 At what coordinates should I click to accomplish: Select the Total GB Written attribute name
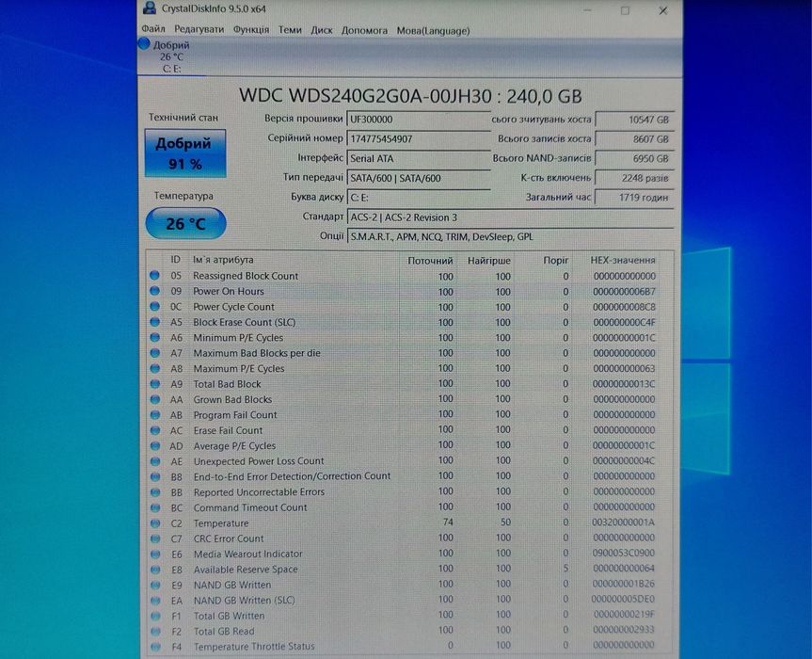pyautogui.click(x=229, y=616)
